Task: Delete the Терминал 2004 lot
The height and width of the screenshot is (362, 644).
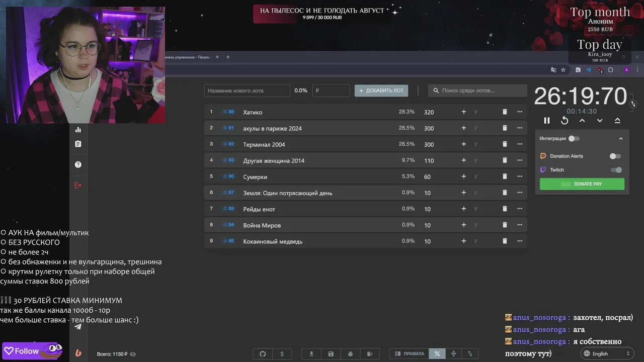Action: click(505, 144)
